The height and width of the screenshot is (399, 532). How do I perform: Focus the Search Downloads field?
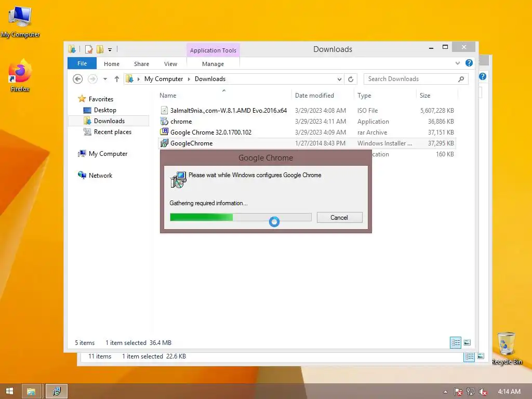416,79
